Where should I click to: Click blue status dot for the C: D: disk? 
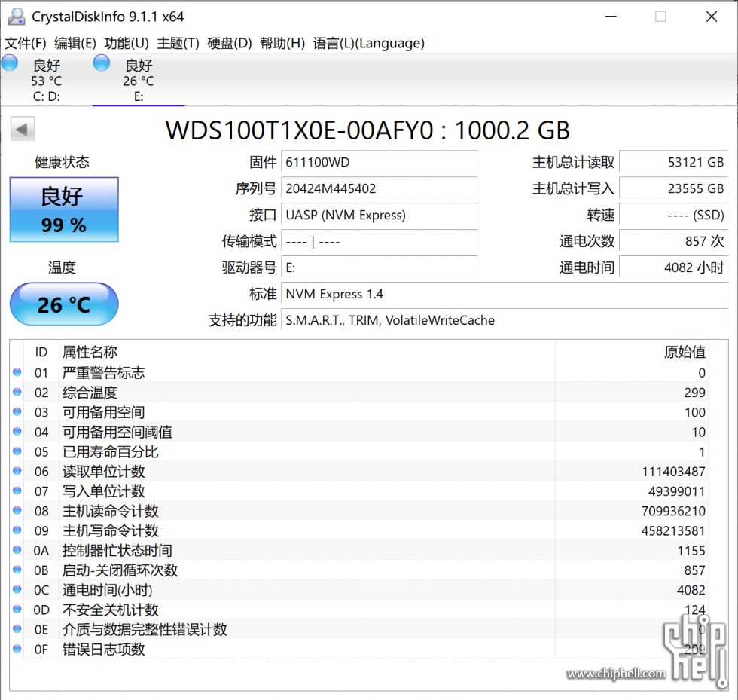[x=10, y=63]
